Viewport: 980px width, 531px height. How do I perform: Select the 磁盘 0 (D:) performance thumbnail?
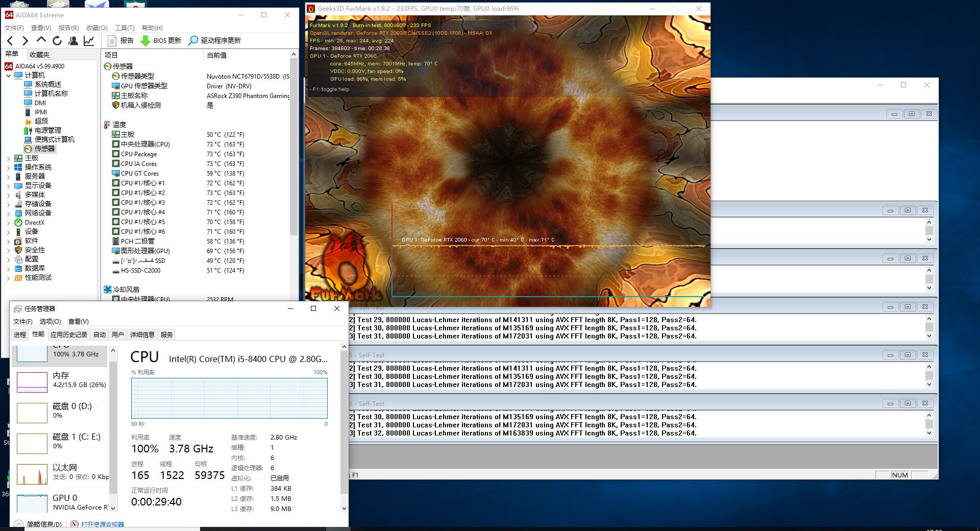coord(32,413)
